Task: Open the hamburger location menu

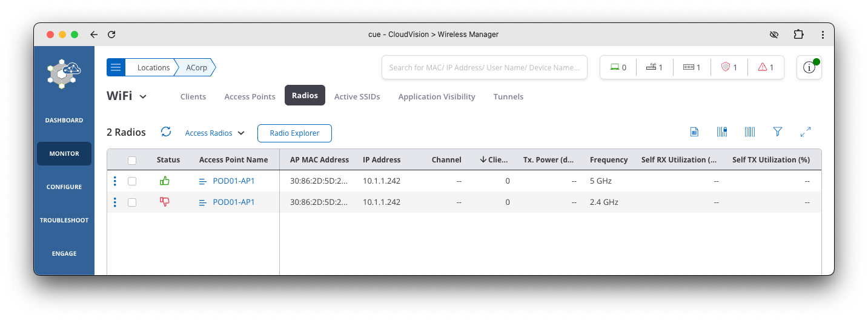Action: 116,67
